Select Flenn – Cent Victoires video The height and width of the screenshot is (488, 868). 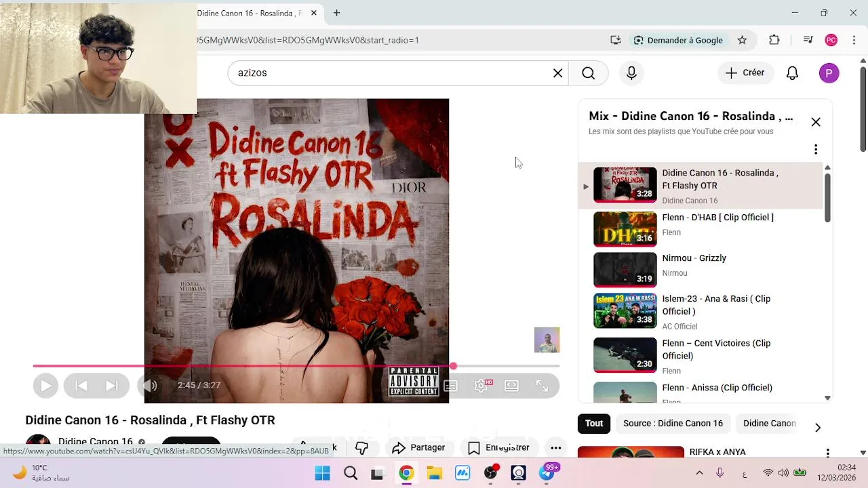pyautogui.click(x=701, y=355)
